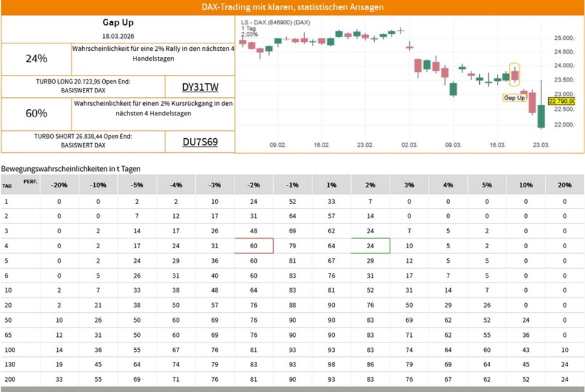Select the 20% column header
Image resolution: width=585 pixels, height=392 pixels.
point(564,184)
